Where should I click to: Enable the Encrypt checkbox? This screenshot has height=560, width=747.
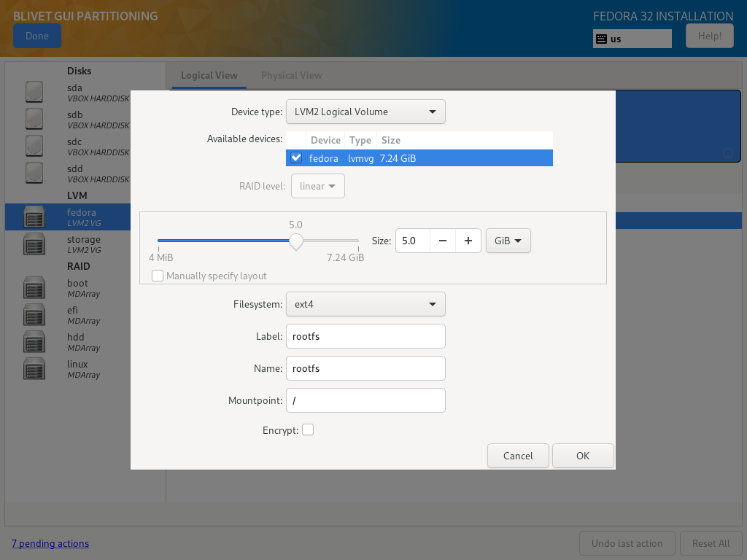(x=308, y=430)
